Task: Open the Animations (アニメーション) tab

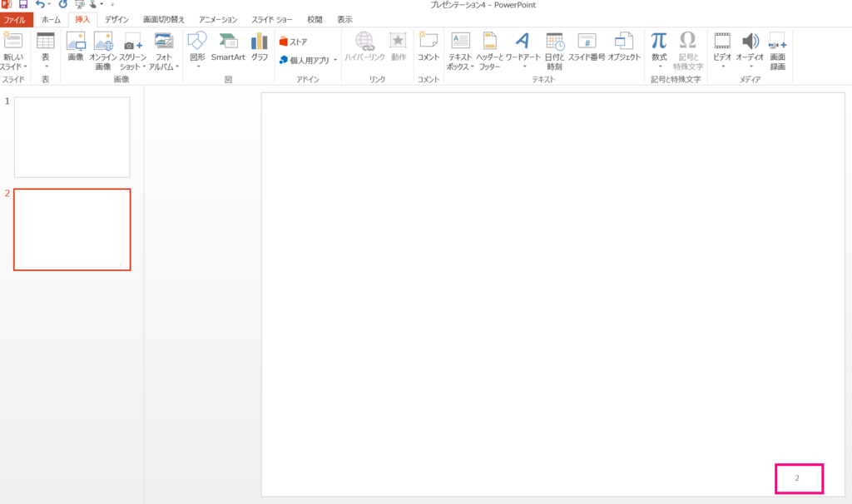Action: coord(218,20)
